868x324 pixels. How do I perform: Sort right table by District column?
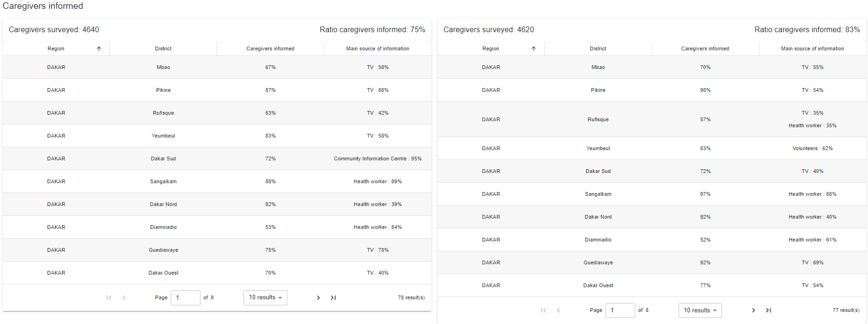click(x=597, y=48)
